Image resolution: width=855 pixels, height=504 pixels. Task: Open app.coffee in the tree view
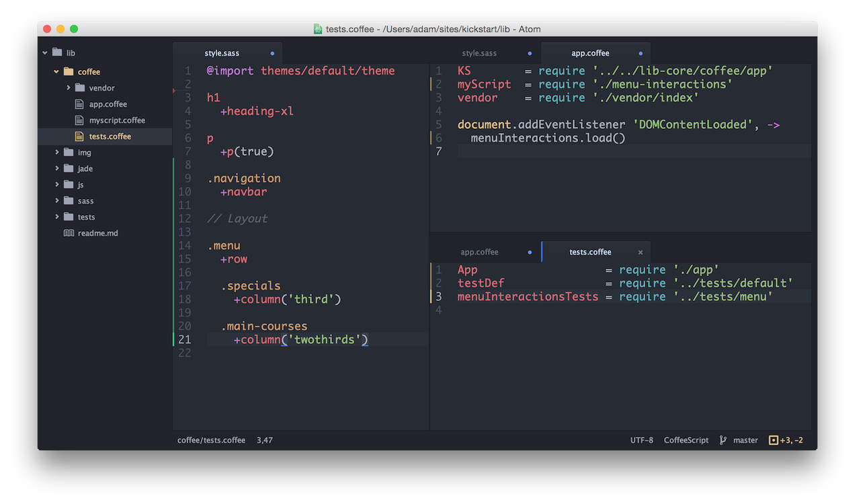[x=108, y=104]
